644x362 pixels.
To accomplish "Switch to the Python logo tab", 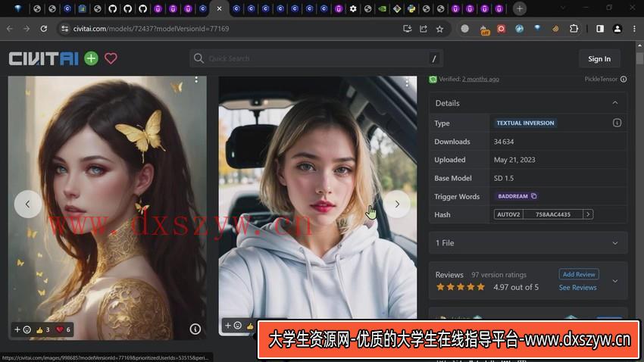I will 411,8.
